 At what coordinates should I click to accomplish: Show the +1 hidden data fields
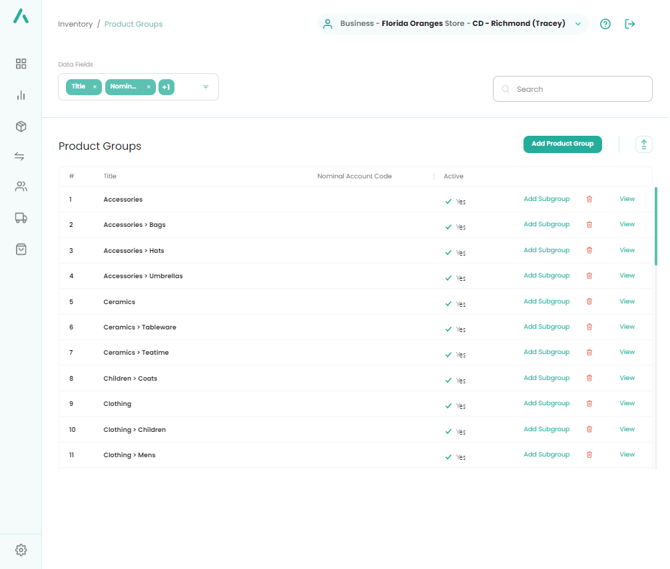[166, 87]
